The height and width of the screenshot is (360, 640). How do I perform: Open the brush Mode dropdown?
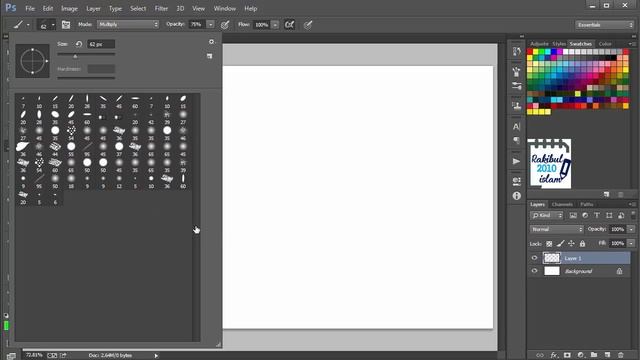coord(128,24)
